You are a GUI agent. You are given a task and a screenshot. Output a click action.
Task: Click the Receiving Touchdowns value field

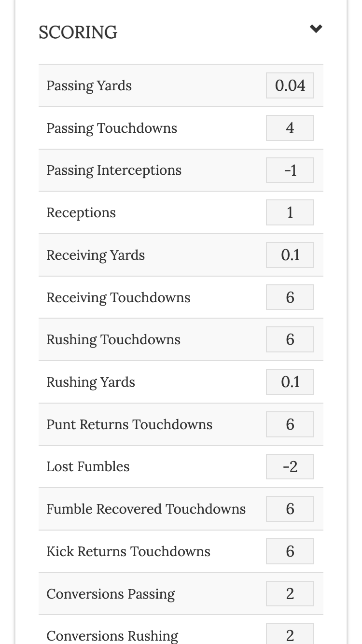coord(290,297)
